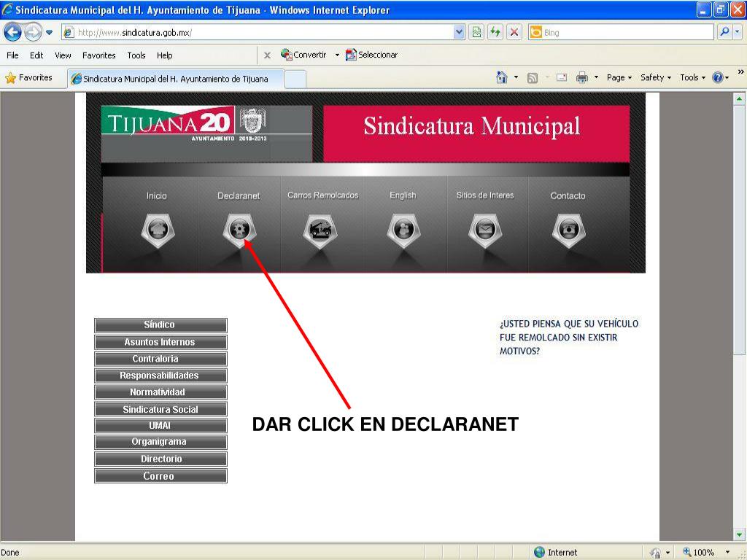Click the Normatividad button

[x=160, y=392]
